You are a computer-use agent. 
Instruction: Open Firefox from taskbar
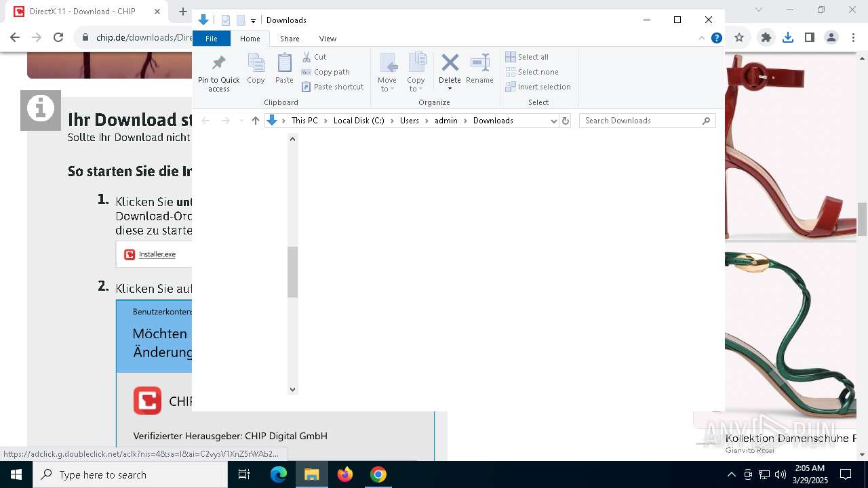click(x=345, y=474)
